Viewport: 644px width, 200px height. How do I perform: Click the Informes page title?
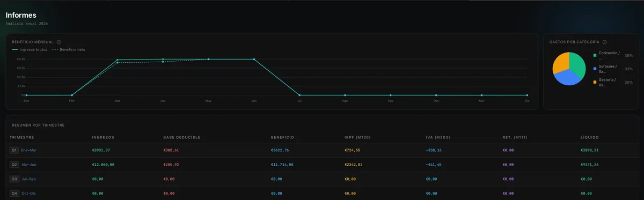tap(21, 15)
